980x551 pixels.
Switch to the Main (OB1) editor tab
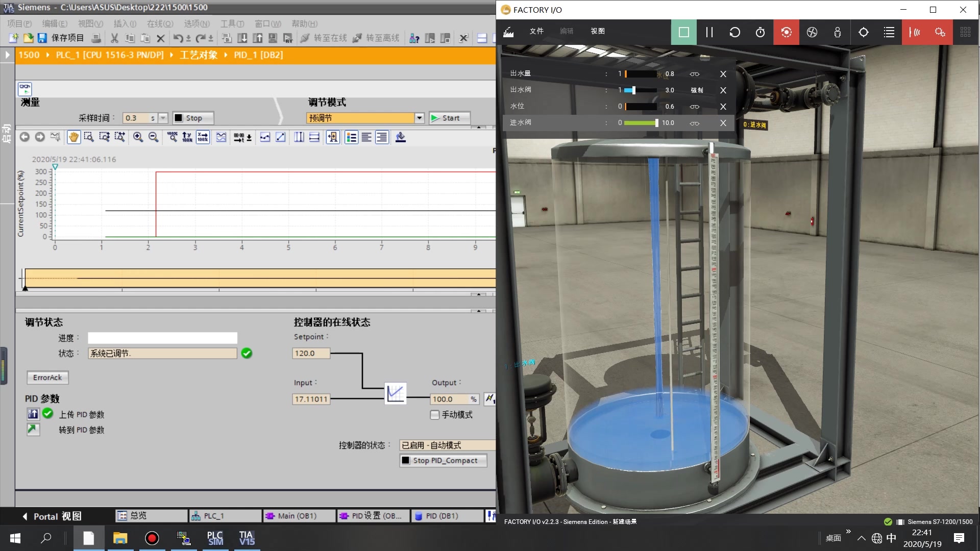pos(297,516)
